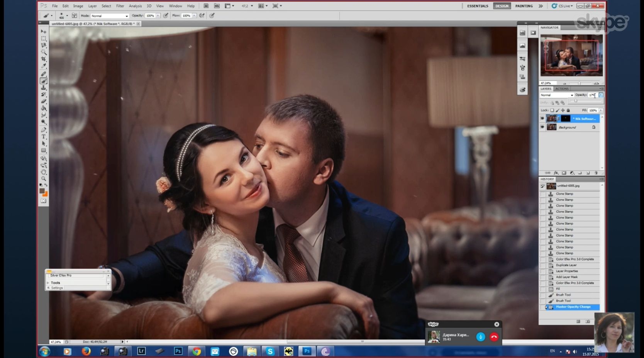
Task: Click the layer mask thumbnail on Nik layer
Action: coord(566,119)
